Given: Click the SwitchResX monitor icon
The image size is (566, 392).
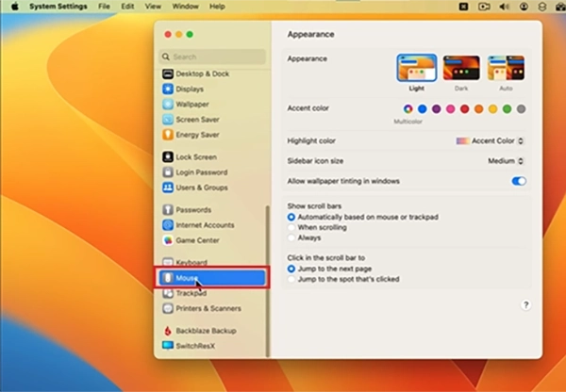Looking at the screenshot, I should [168, 346].
